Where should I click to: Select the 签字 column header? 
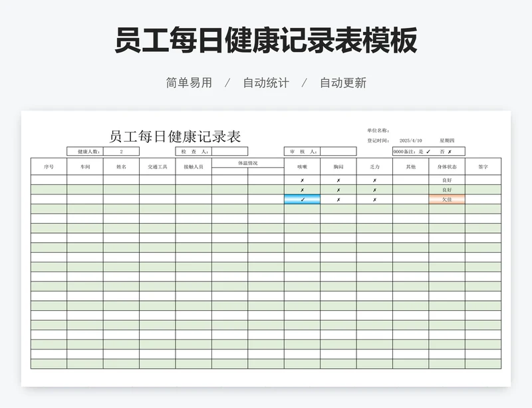tap(483, 166)
